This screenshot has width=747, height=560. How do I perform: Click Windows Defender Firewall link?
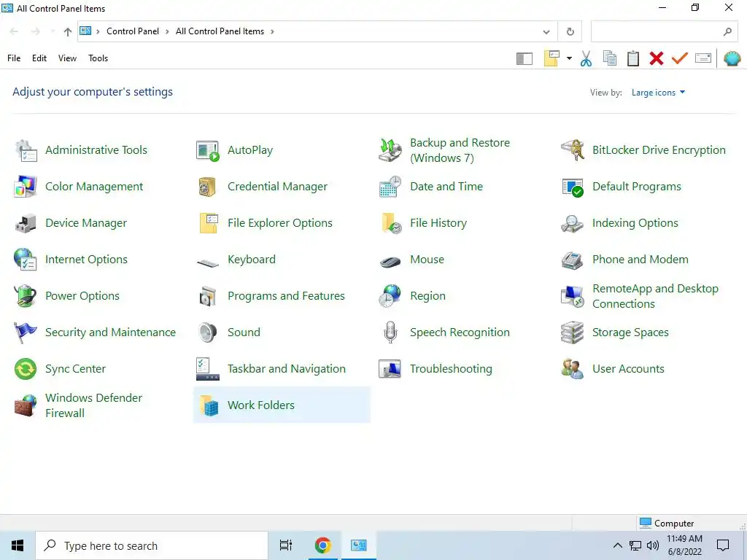coord(93,405)
